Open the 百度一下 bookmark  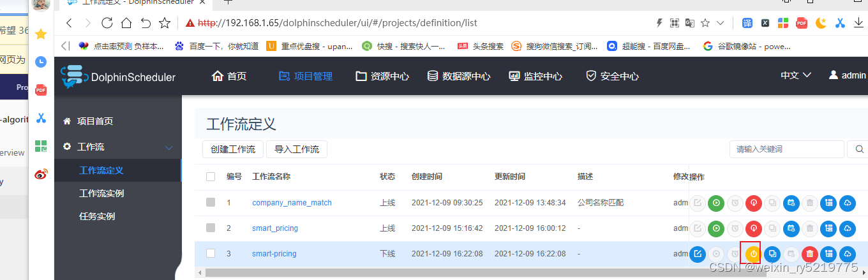click(x=216, y=46)
